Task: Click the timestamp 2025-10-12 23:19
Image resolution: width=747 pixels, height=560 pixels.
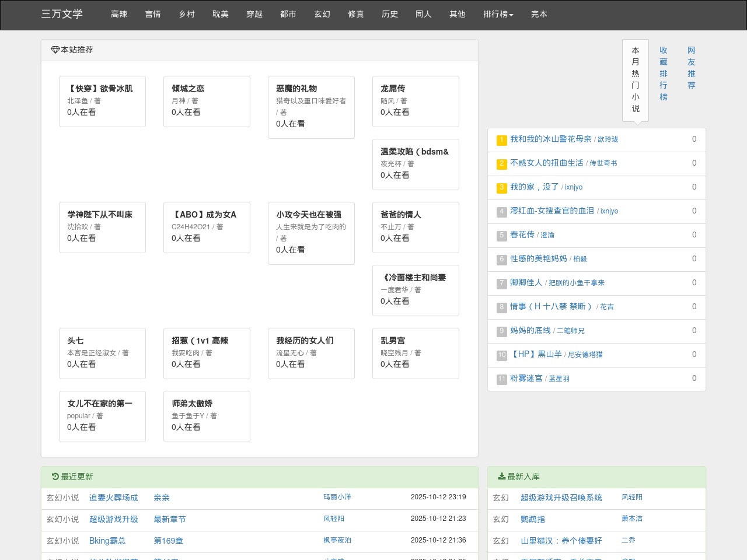Action: [438, 497]
